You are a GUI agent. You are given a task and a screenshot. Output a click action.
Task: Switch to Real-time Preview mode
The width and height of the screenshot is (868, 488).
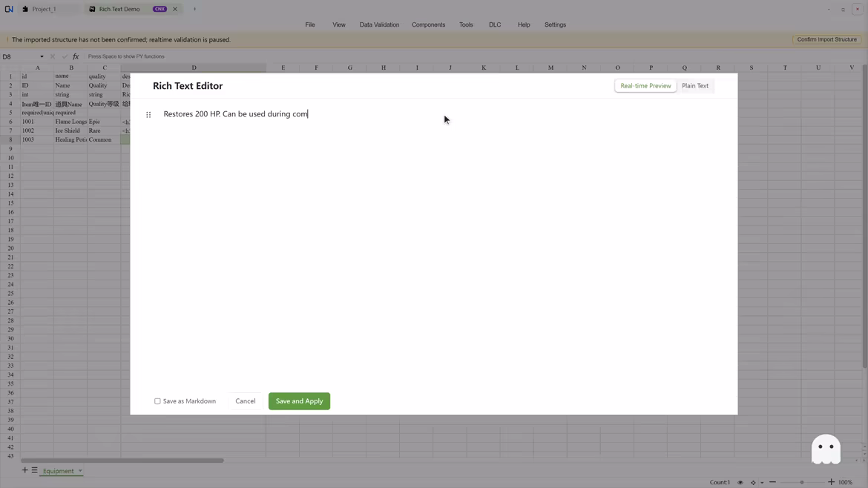(645, 86)
